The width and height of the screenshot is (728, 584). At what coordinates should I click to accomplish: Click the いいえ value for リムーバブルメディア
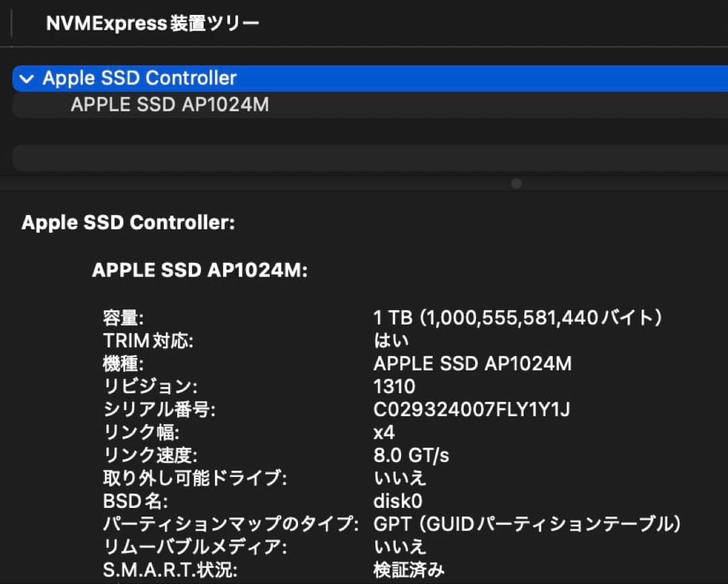400,547
